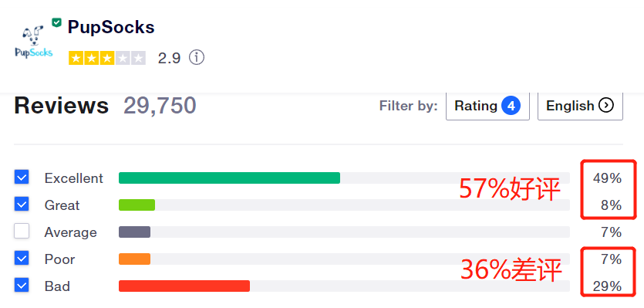Uncheck the Poor rating checkbox
This screenshot has width=644, height=308.
point(22,259)
